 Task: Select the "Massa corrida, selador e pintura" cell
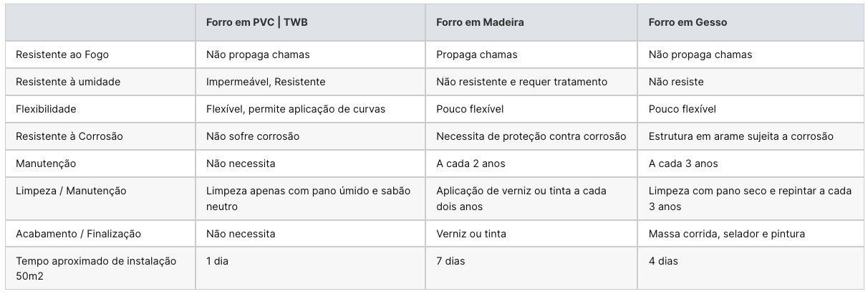[x=726, y=234]
